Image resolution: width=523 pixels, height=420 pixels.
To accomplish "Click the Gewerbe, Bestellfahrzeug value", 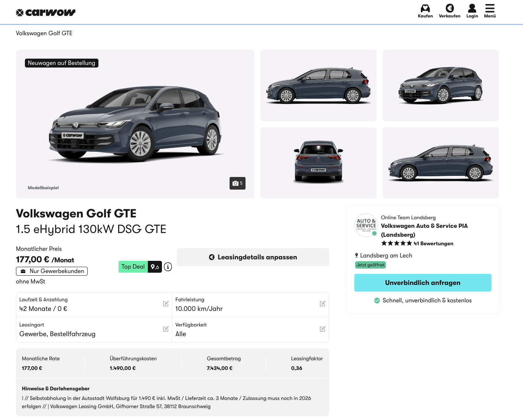I will coord(57,334).
